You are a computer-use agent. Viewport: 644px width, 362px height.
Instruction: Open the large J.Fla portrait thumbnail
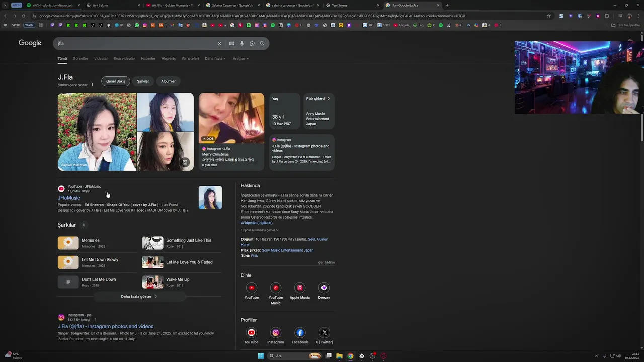(x=97, y=132)
